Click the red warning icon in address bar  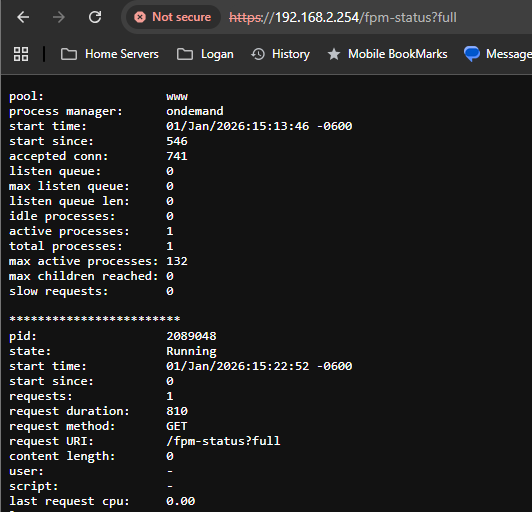pos(140,17)
